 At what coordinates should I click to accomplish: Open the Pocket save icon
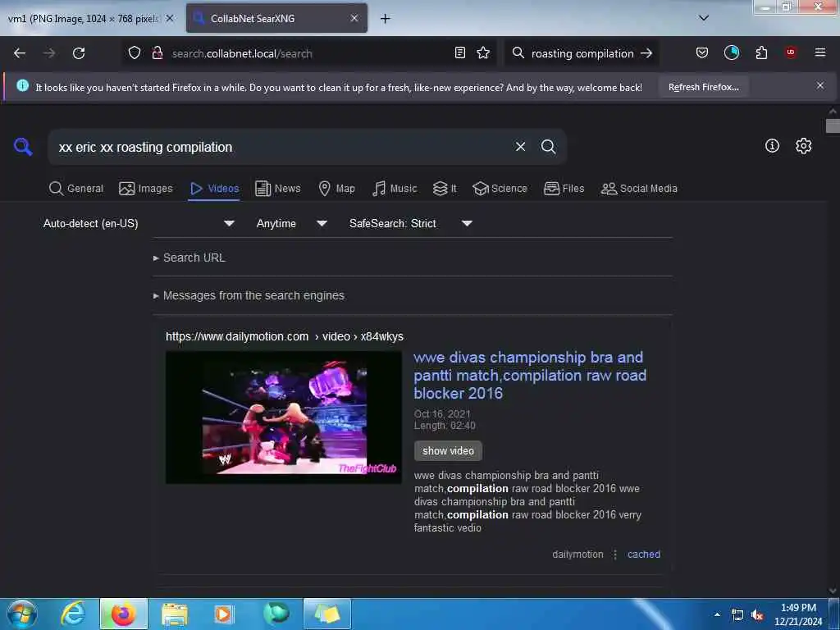point(702,53)
